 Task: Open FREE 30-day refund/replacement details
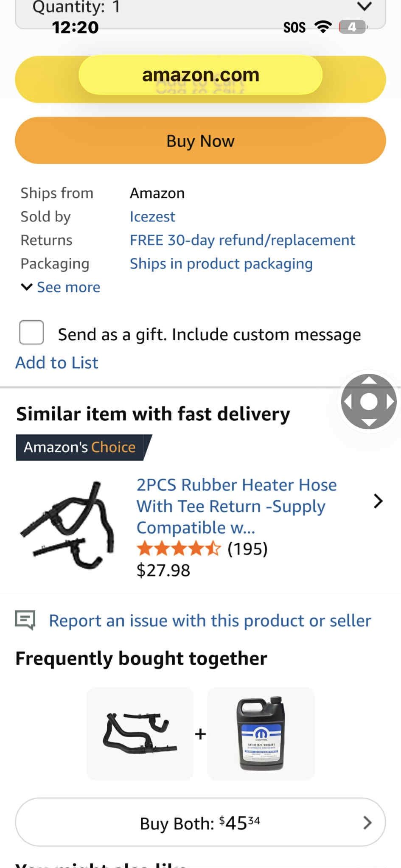pos(242,240)
